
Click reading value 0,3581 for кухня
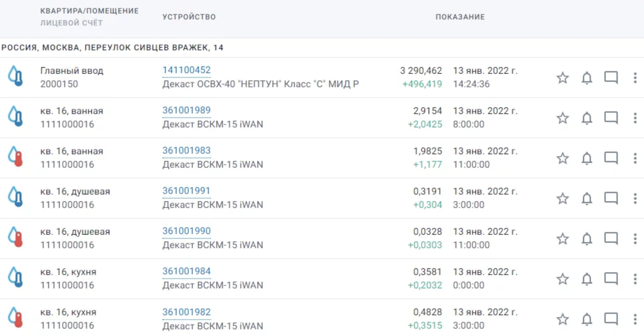427,272
